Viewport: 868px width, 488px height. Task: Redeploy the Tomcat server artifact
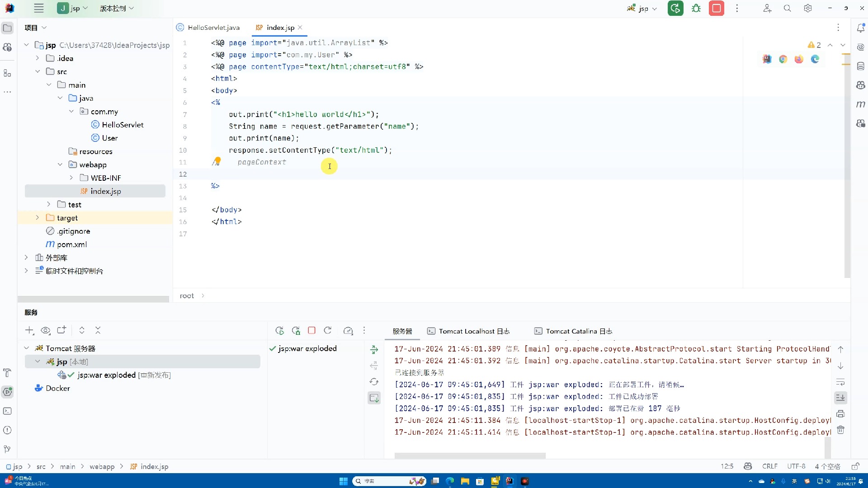374,349
